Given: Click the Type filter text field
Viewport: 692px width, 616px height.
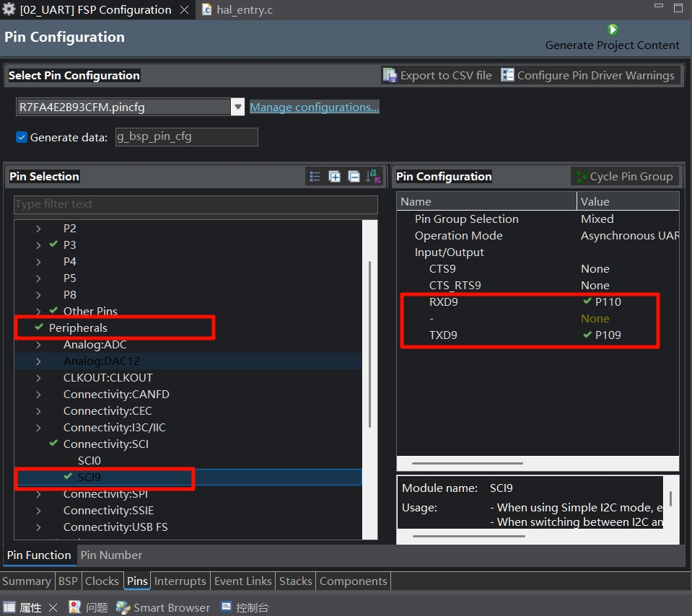Looking at the screenshot, I should click(195, 204).
